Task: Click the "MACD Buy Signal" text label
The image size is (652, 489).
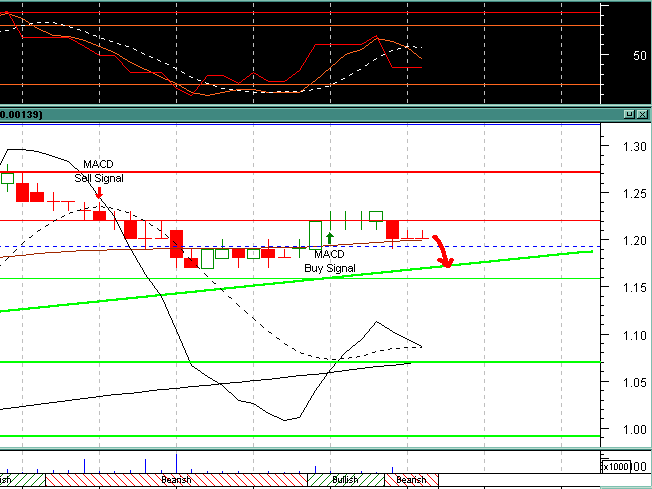Action: (330, 261)
